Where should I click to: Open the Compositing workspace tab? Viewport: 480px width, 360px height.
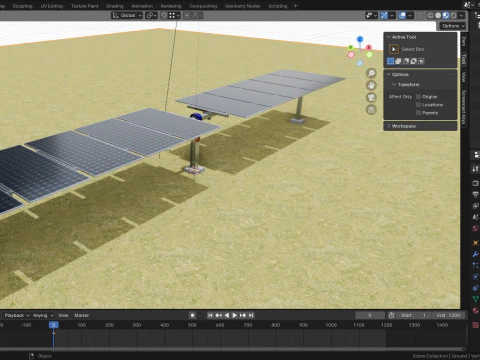pyautogui.click(x=203, y=6)
